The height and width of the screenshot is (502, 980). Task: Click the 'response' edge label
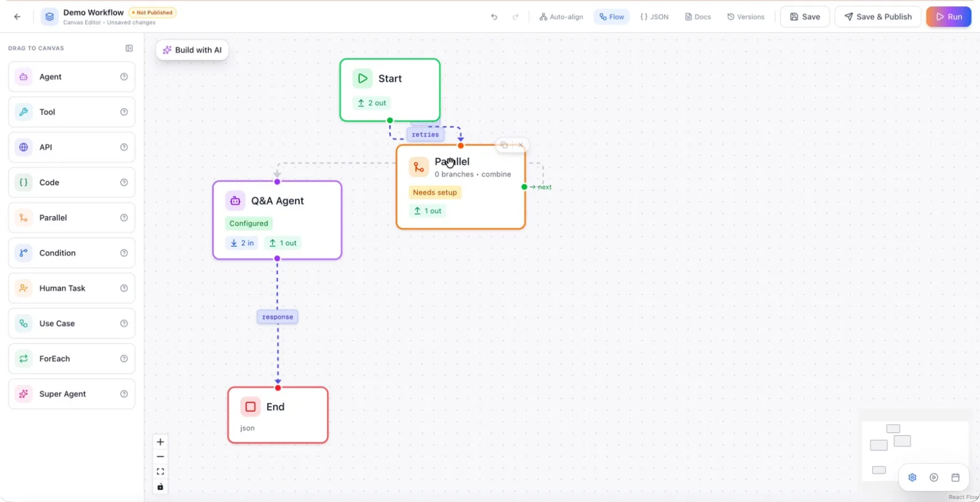tap(277, 317)
